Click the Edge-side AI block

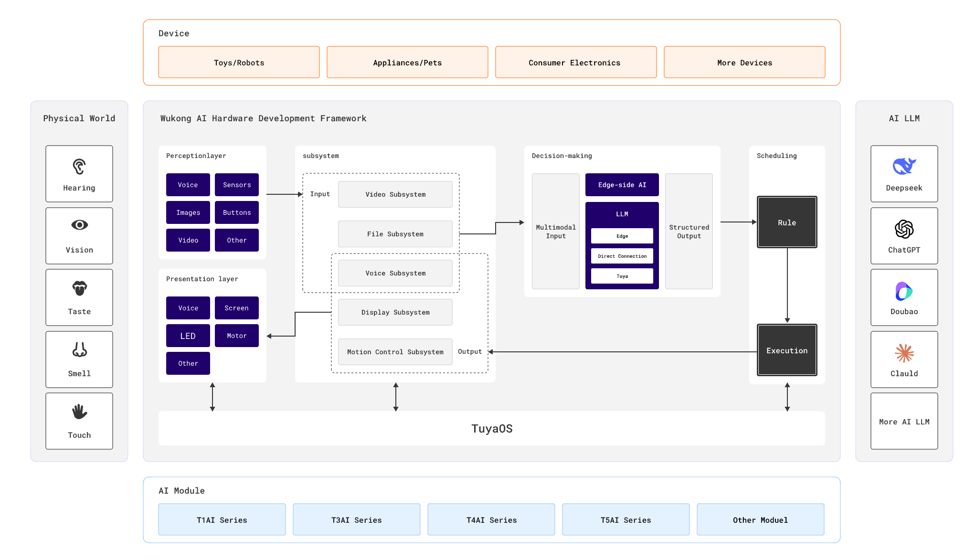point(622,185)
